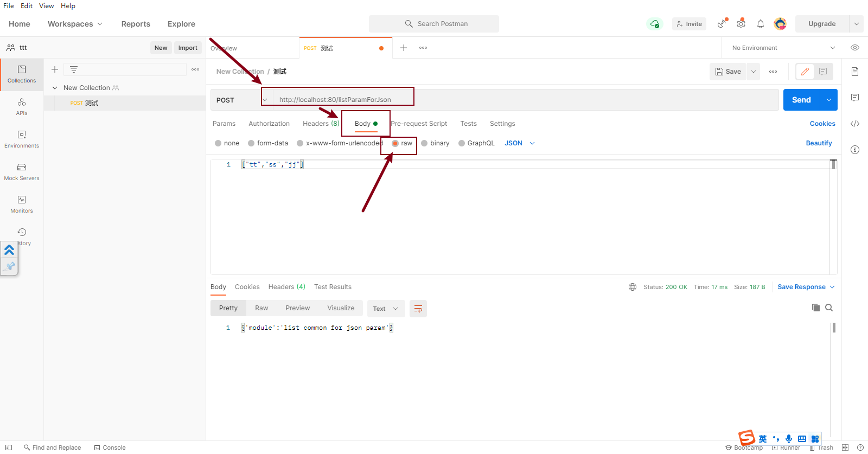Toggle the sidebar icon in status bar
The height and width of the screenshot is (454, 868).
point(9,447)
